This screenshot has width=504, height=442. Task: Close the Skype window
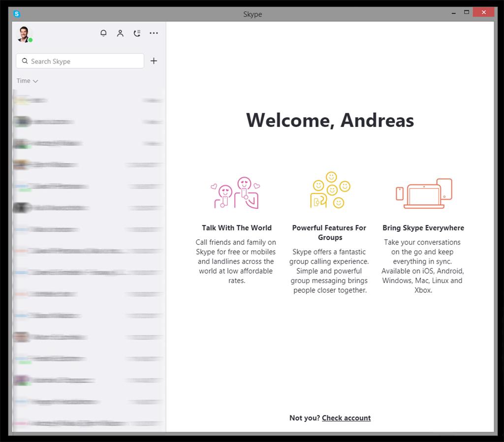tap(484, 12)
